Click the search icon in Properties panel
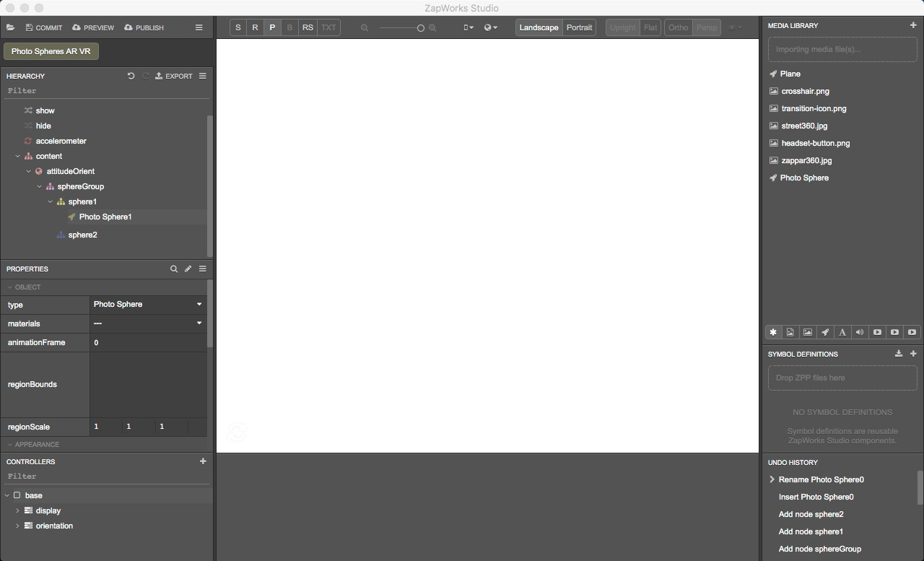Screen dimensions: 924x561 [174, 269]
